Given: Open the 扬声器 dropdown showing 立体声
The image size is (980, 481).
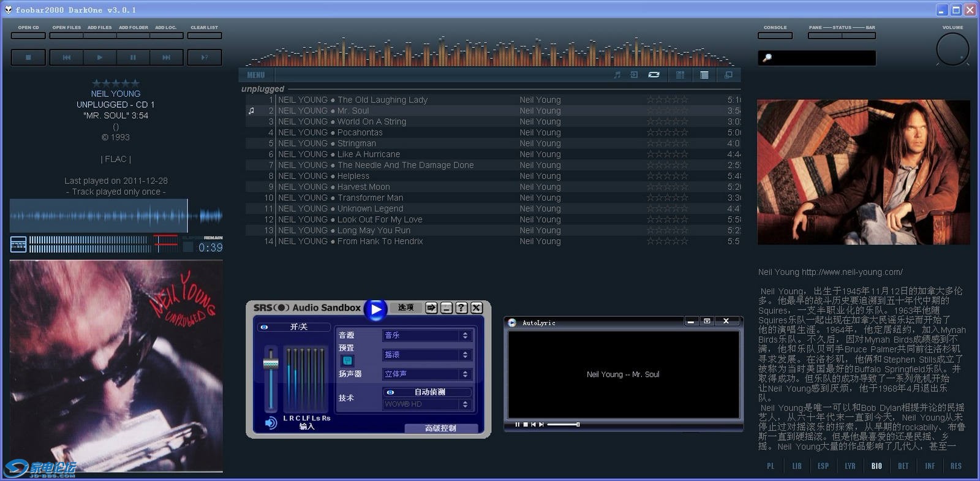Looking at the screenshot, I should [x=427, y=374].
